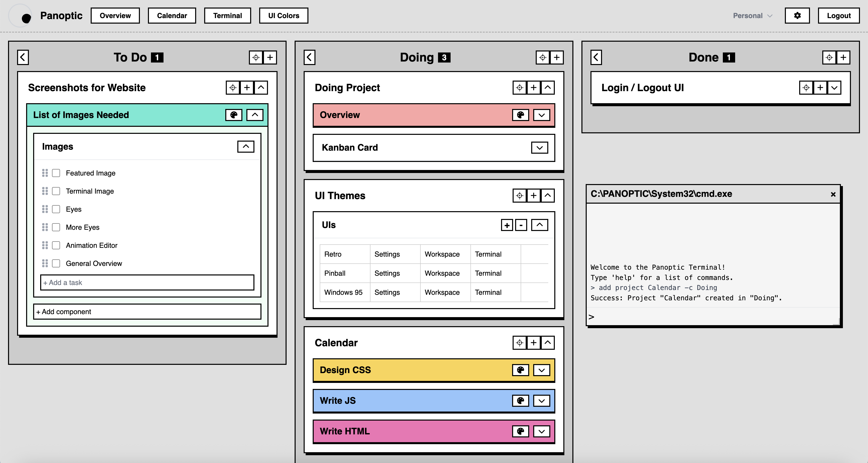The width and height of the screenshot is (868, 463).
Task: Click the plus icon on UI Themes project
Action: point(534,195)
